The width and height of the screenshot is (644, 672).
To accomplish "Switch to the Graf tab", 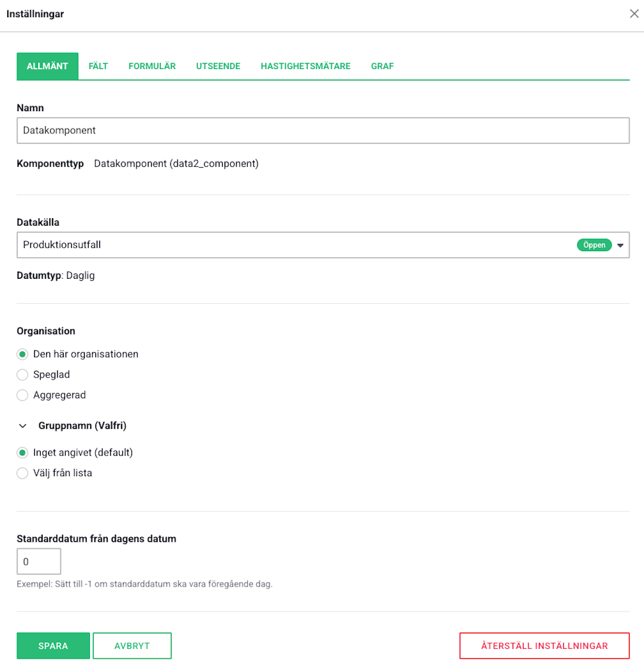I will point(382,66).
